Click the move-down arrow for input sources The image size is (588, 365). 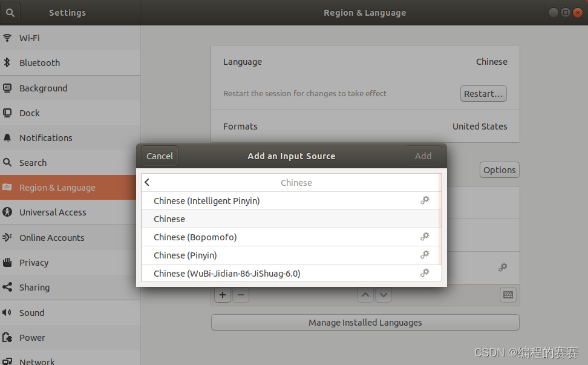coord(384,295)
